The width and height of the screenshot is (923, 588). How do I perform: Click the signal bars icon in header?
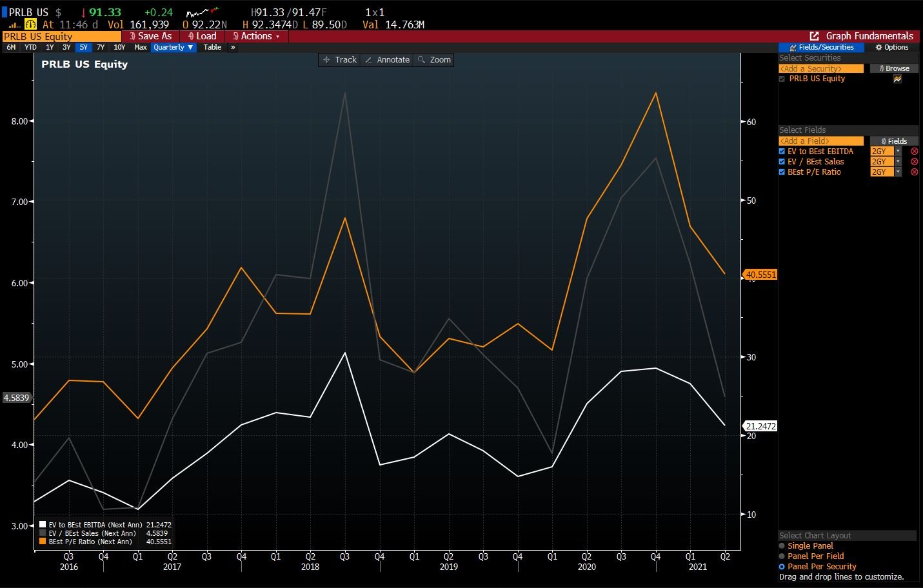tap(14, 25)
